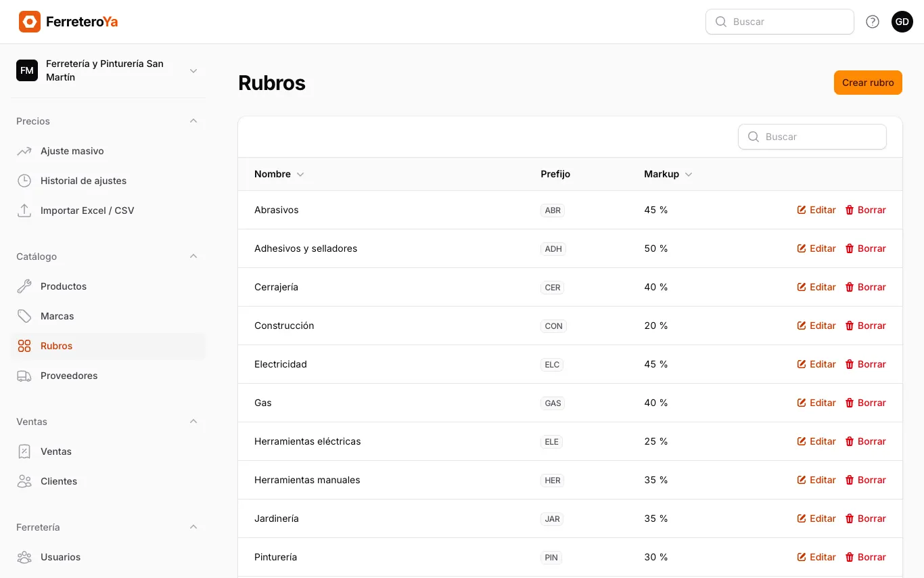Click the Usuarios group icon

(x=24, y=557)
